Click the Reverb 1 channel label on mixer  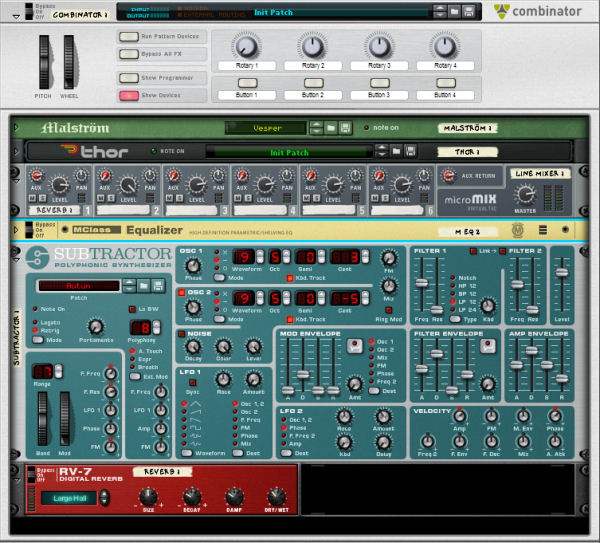(x=54, y=210)
